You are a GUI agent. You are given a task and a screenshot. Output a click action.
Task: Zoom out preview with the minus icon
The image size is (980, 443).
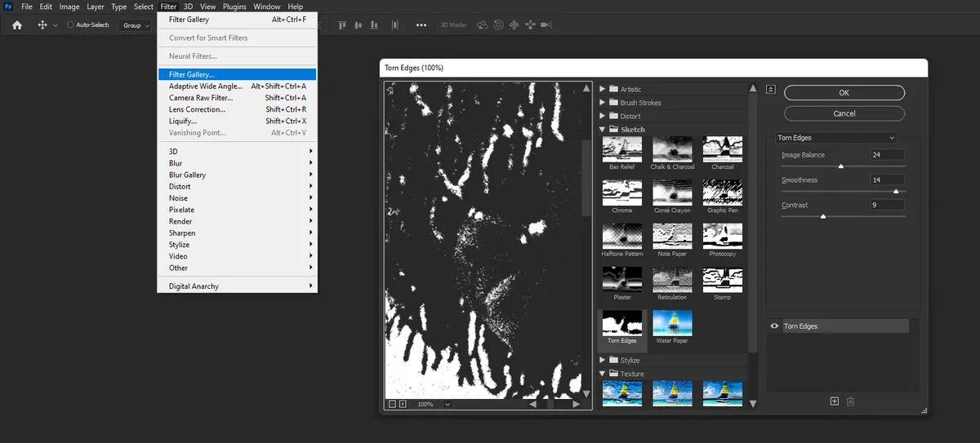tap(392, 404)
